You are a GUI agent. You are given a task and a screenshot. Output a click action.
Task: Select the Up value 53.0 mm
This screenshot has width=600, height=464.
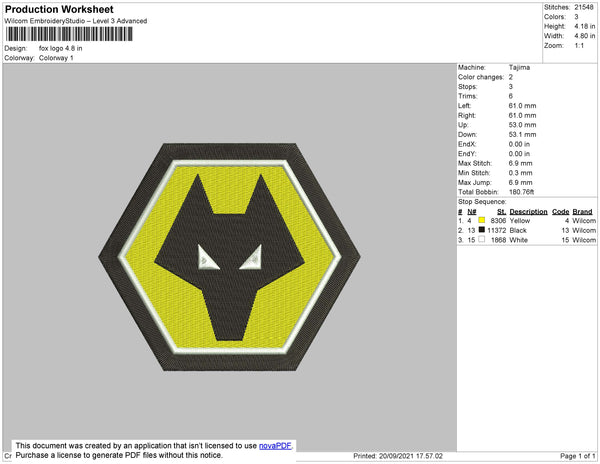tap(522, 125)
